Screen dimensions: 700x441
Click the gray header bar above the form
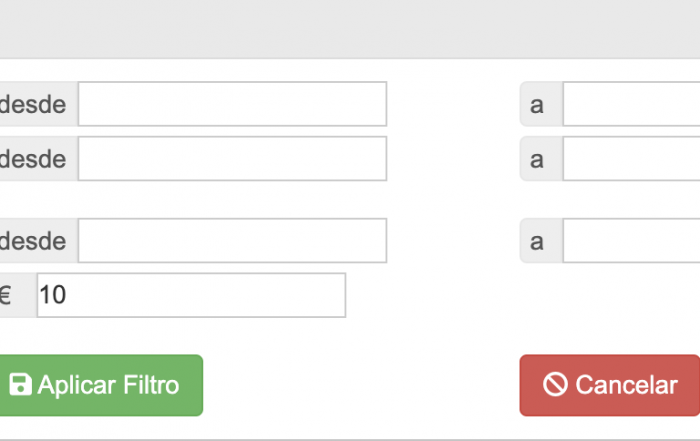(x=350, y=28)
